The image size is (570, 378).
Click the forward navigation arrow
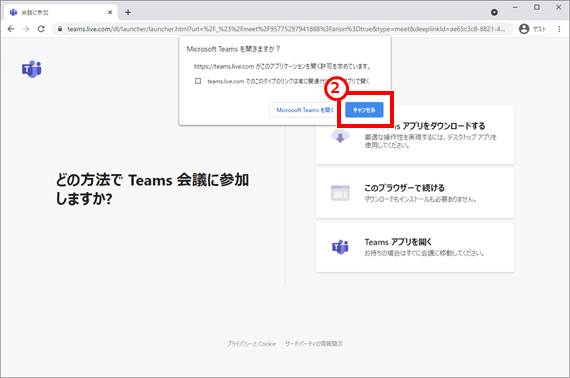[26, 29]
